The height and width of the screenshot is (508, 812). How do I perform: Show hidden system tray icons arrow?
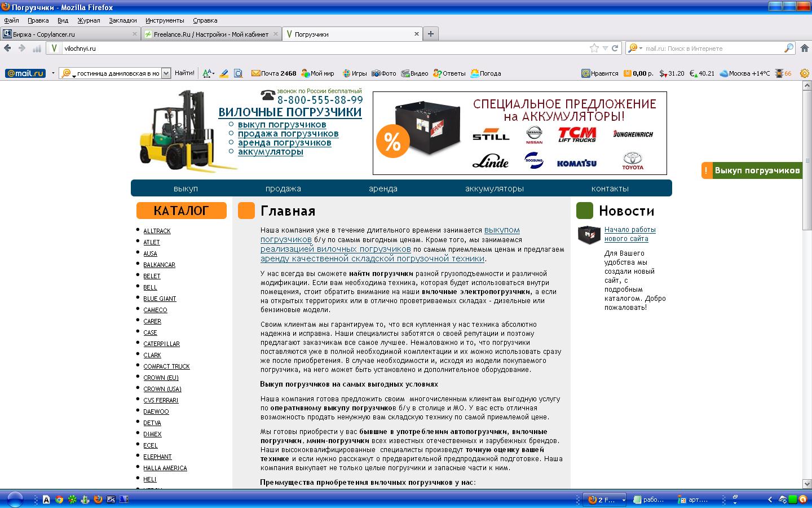pyautogui.click(x=770, y=500)
